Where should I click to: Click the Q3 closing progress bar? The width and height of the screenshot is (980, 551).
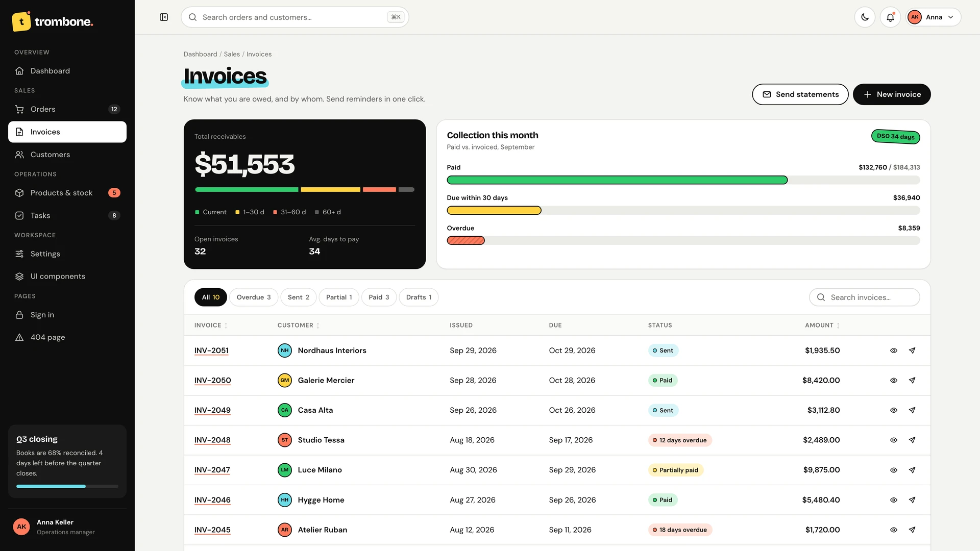click(x=67, y=487)
